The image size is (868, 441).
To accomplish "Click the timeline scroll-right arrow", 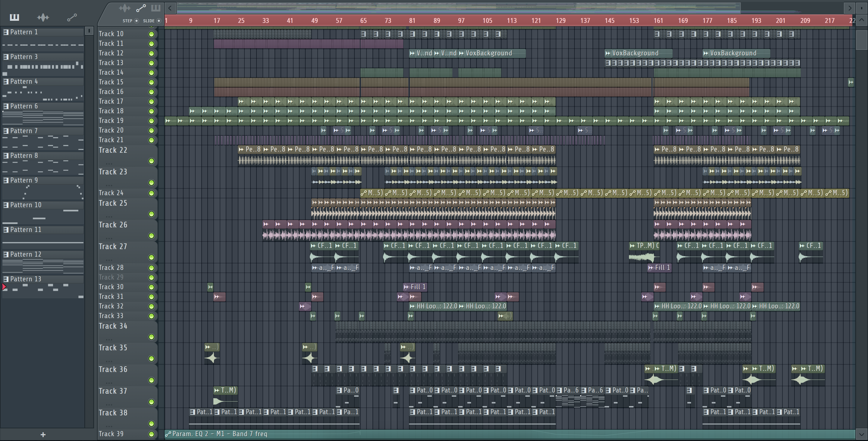I will [x=850, y=8].
